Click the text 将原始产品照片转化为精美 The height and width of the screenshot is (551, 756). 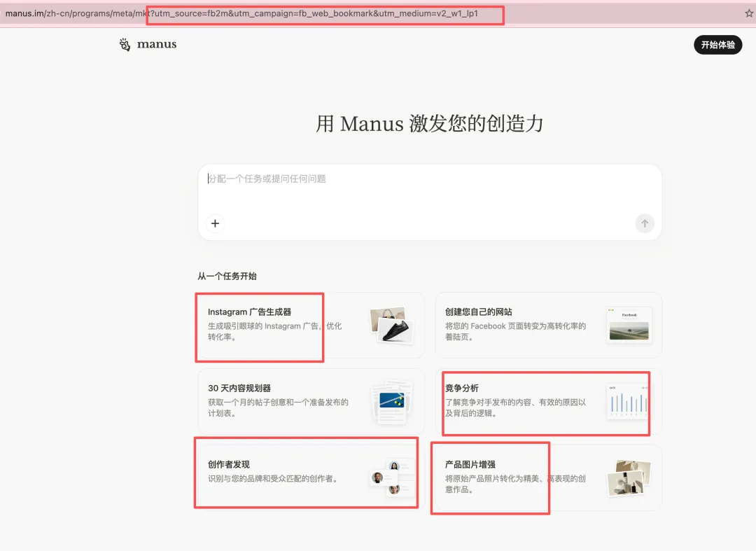492,479
